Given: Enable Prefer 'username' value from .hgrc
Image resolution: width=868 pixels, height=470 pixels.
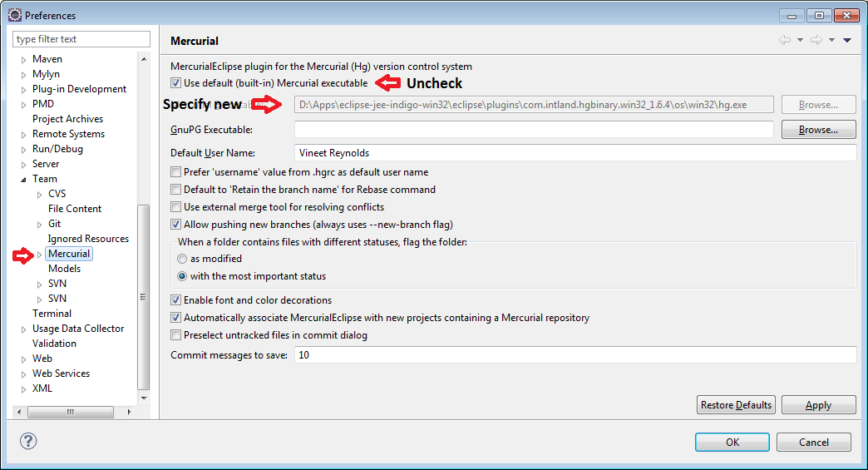Looking at the screenshot, I should click(175, 172).
